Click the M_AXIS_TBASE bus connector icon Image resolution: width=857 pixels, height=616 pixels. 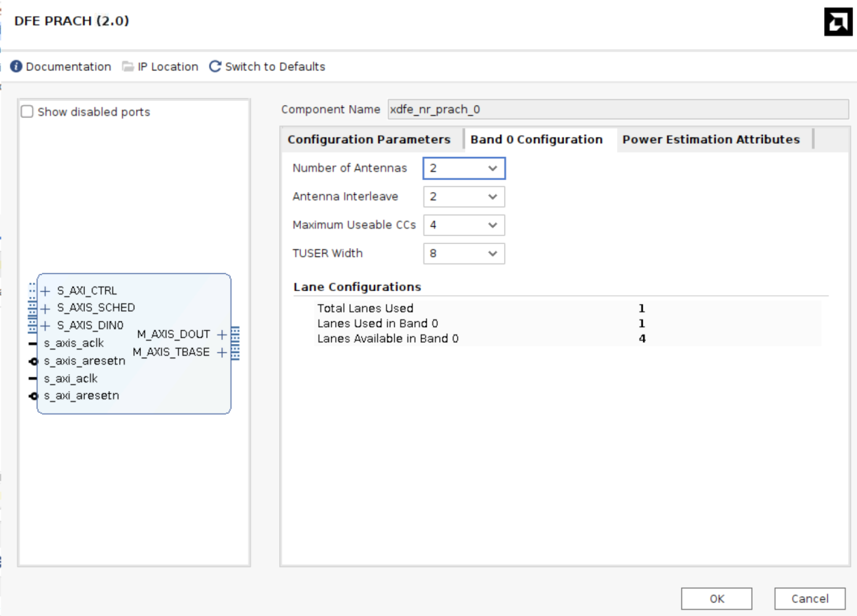pos(235,353)
